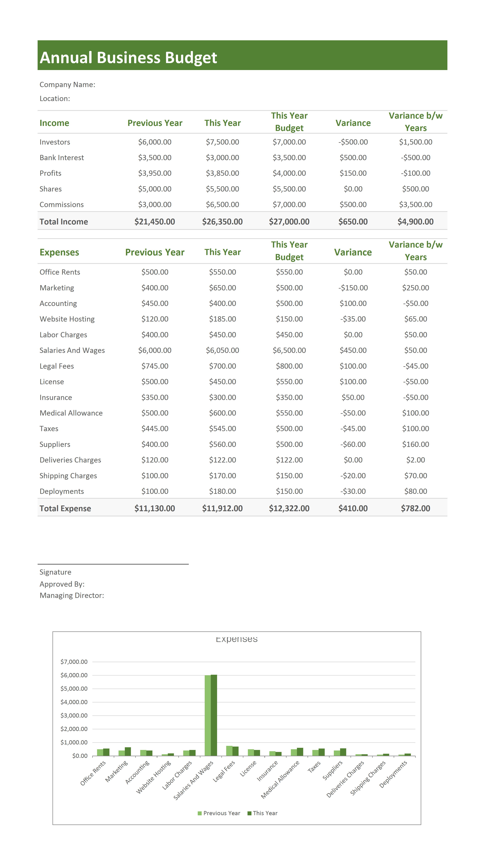Image resolution: width=485 pixels, height=868 pixels.
Task: Click Total Income previous year $21,450.00
Action: click(155, 221)
